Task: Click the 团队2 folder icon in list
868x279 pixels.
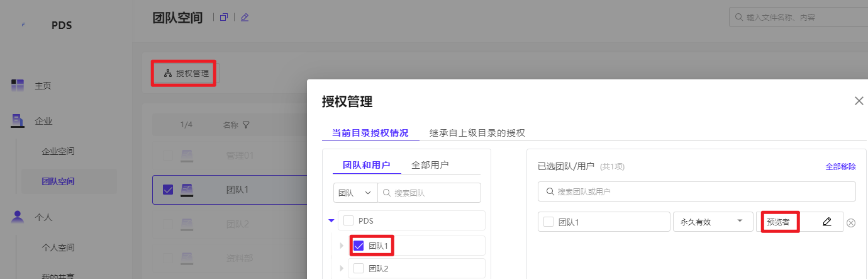Action: (187, 224)
